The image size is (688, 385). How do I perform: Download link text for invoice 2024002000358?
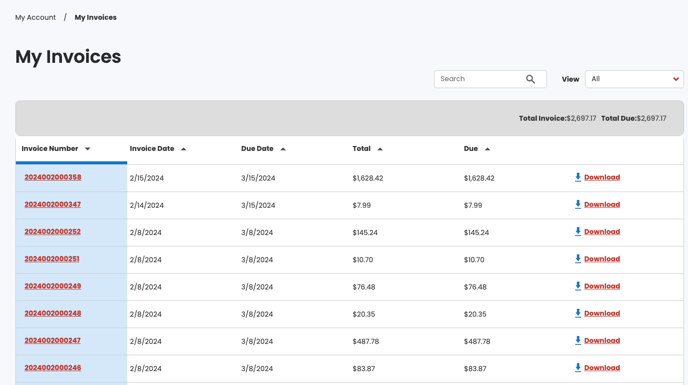click(x=602, y=177)
